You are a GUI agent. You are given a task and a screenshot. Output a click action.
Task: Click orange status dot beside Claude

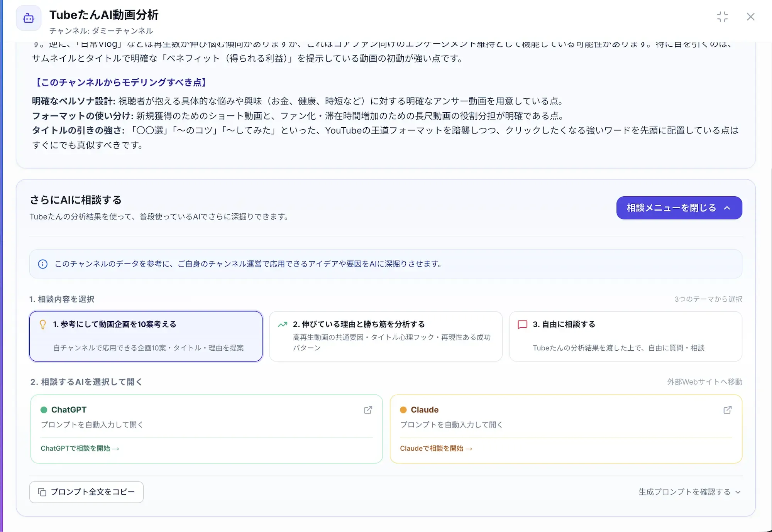[x=403, y=410]
